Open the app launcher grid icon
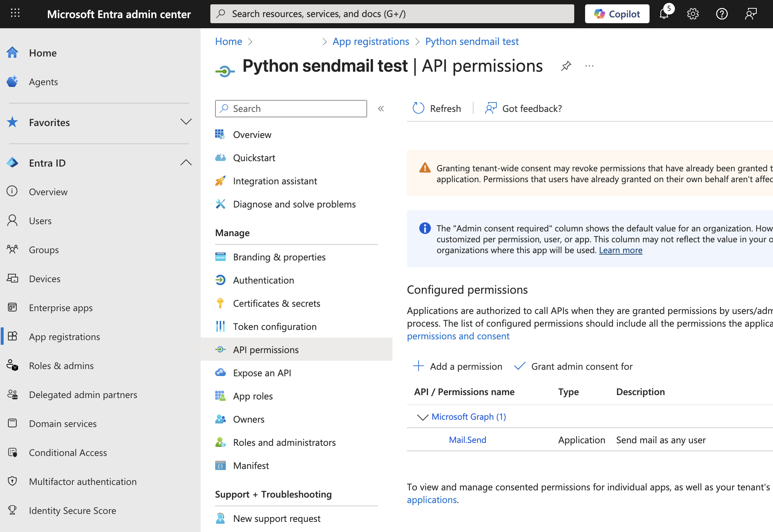This screenshot has height=532, width=773. [15, 13]
